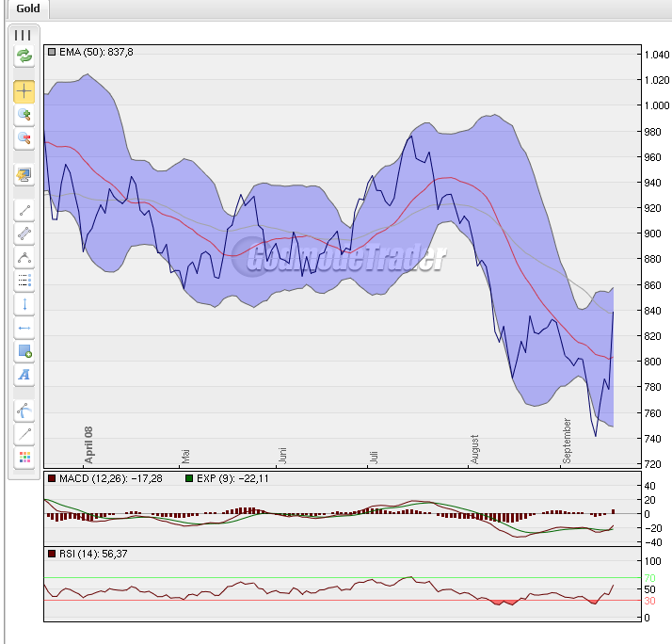Click the chart settings monitor icon

tap(24, 174)
